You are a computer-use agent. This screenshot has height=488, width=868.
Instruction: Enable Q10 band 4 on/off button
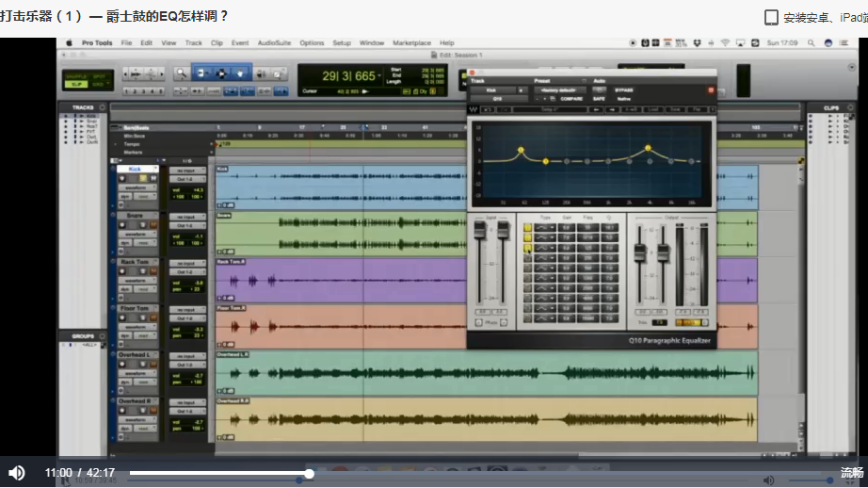527,257
